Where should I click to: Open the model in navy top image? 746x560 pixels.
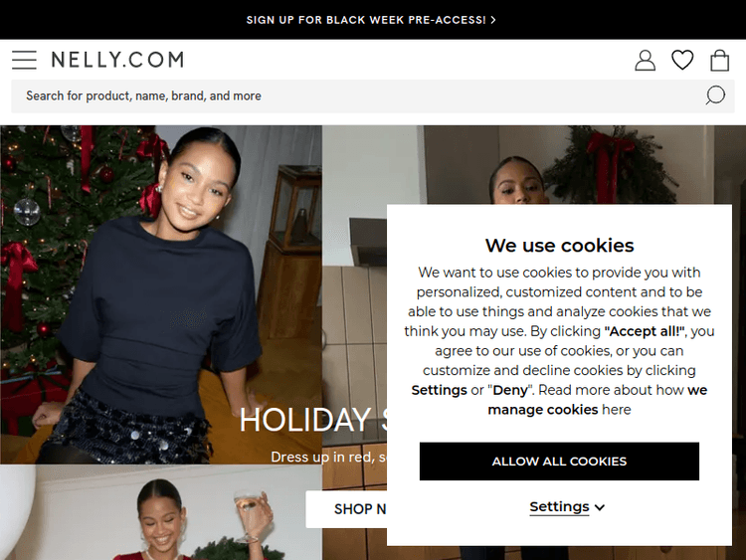(161, 294)
